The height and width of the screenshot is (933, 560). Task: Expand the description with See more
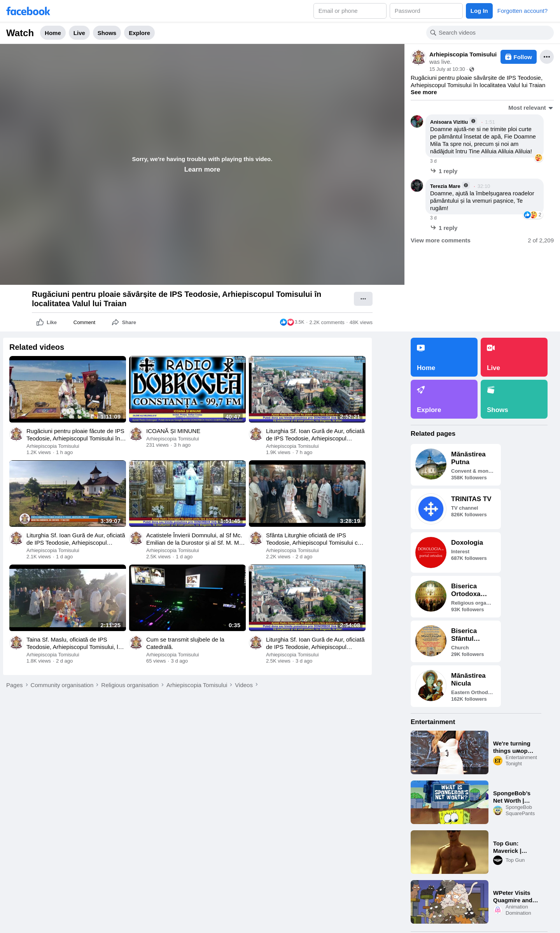click(x=423, y=92)
